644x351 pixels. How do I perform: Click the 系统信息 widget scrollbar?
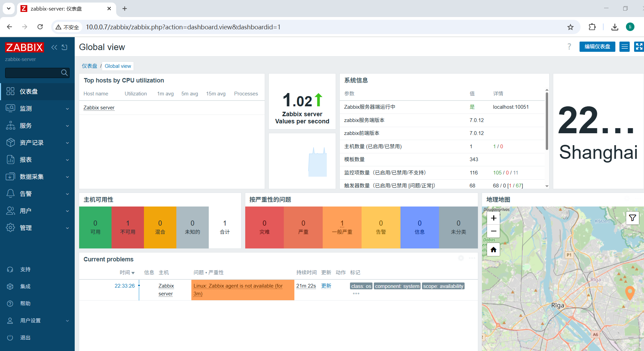tap(547, 121)
